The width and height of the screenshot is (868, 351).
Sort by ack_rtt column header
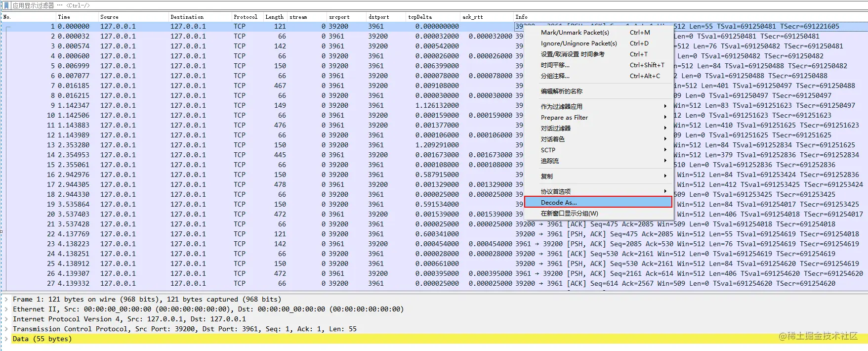(x=487, y=17)
